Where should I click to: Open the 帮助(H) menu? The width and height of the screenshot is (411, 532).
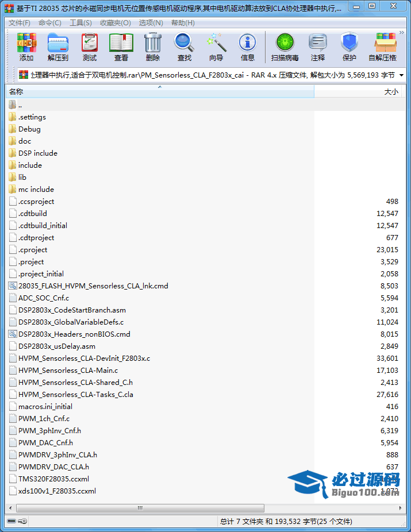[183, 23]
